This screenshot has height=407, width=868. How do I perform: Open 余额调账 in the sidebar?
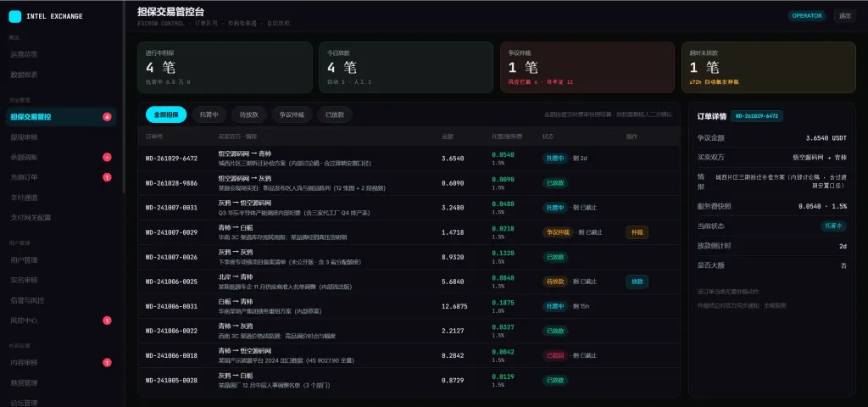pos(61,157)
